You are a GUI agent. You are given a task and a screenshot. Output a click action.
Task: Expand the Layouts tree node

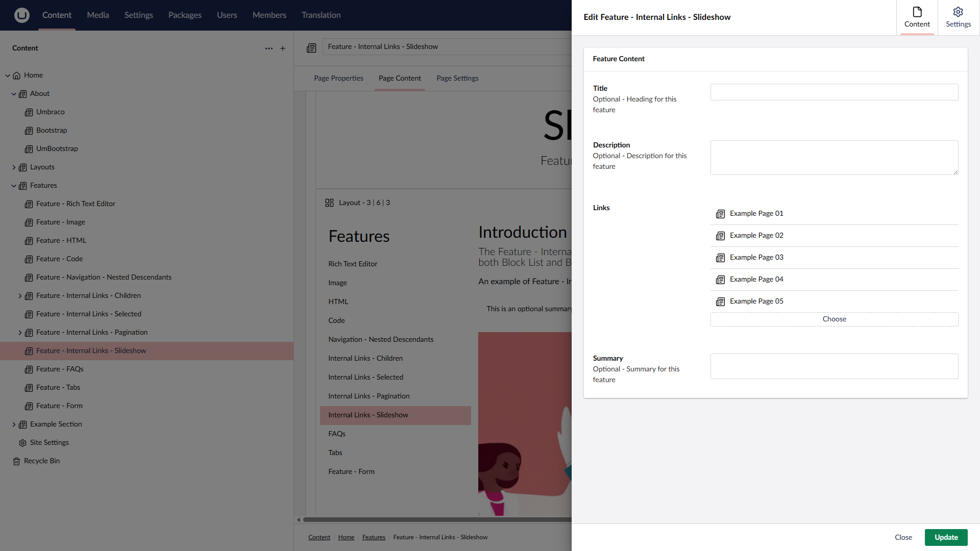point(14,167)
